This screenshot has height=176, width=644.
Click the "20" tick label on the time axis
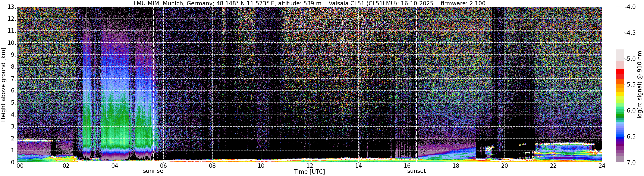click(x=505, y=166)
